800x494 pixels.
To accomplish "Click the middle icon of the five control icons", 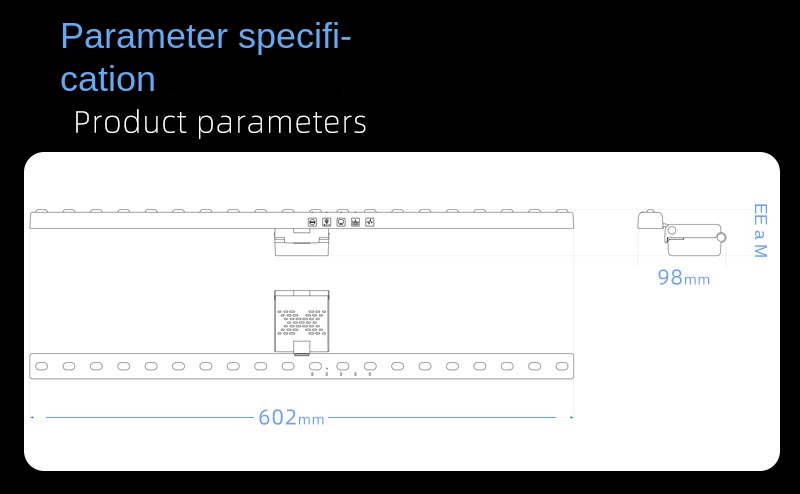I will [341, 222].
